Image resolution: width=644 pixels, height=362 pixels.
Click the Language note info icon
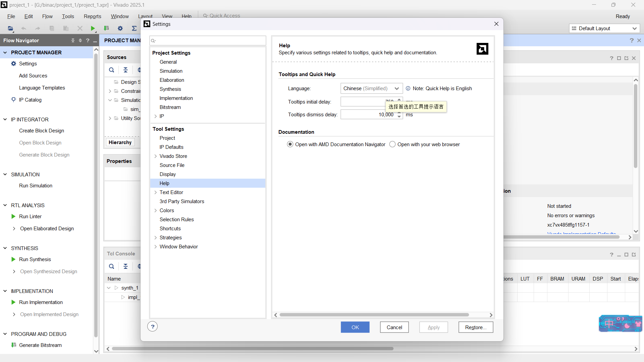click(408, 88)
